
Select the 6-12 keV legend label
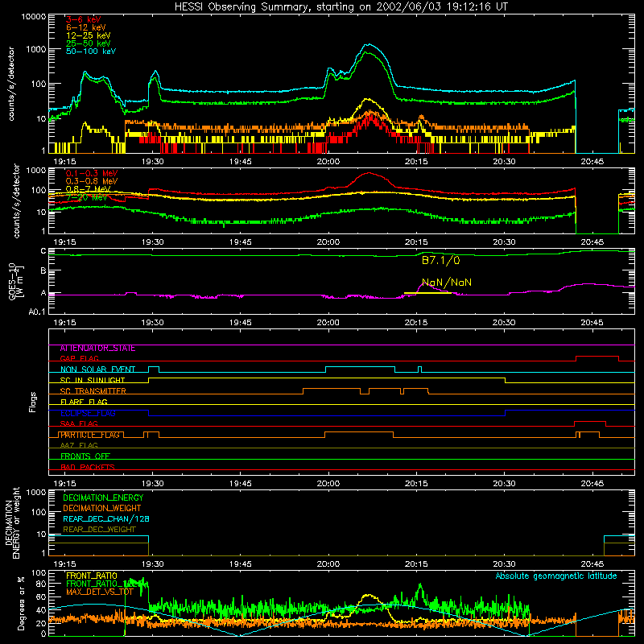click(86, 27)
